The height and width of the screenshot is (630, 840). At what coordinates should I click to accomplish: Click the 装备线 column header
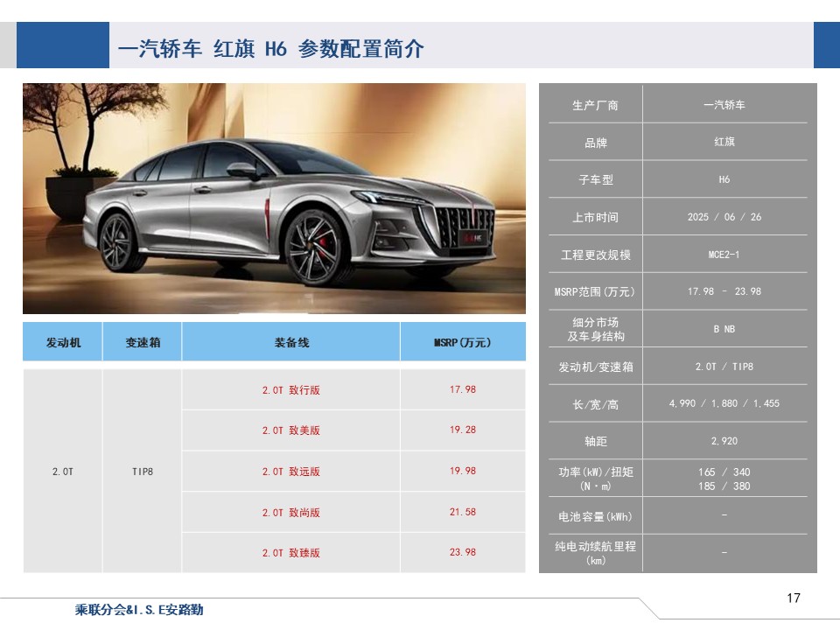pyautogui.click(x=291, y=342)
